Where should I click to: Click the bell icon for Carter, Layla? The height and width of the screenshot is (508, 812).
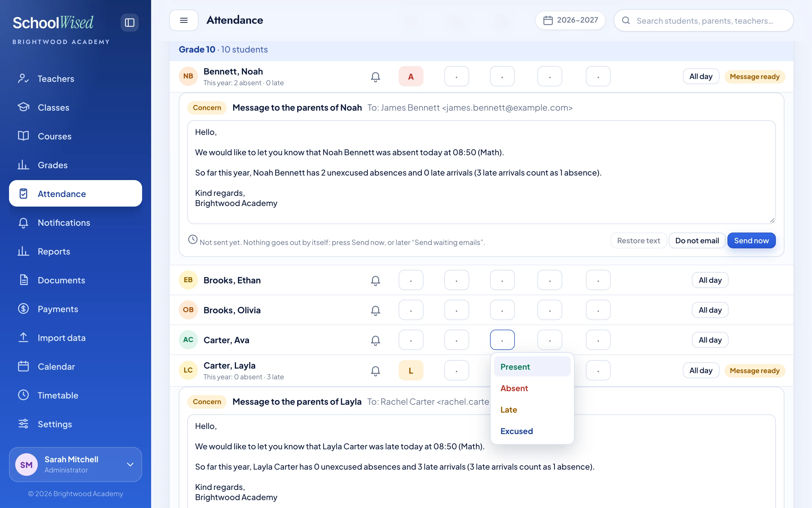pyautogui.click(x=376, y=371)
